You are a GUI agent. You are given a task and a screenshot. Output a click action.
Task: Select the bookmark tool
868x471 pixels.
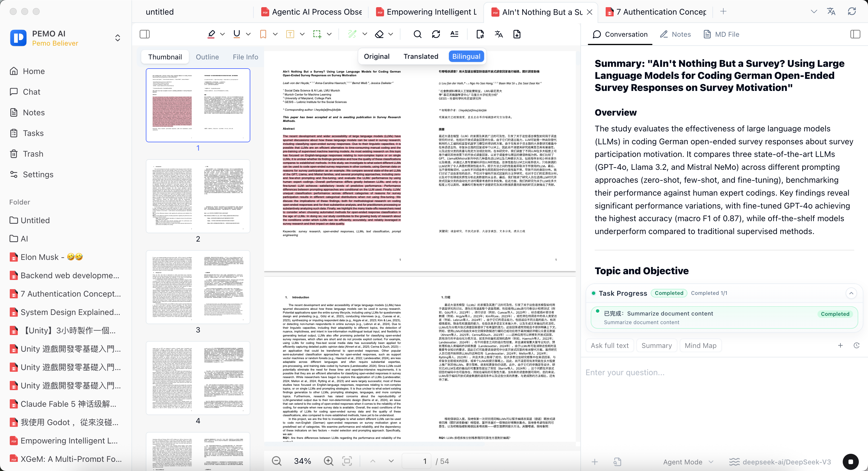coord(263,34)
